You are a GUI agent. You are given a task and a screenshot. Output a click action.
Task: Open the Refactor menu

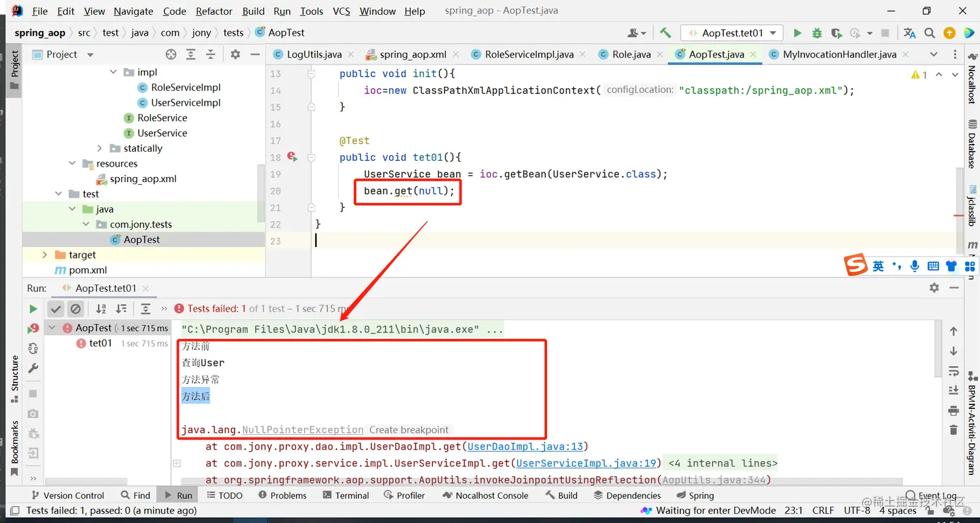click(x=214, y=11)
